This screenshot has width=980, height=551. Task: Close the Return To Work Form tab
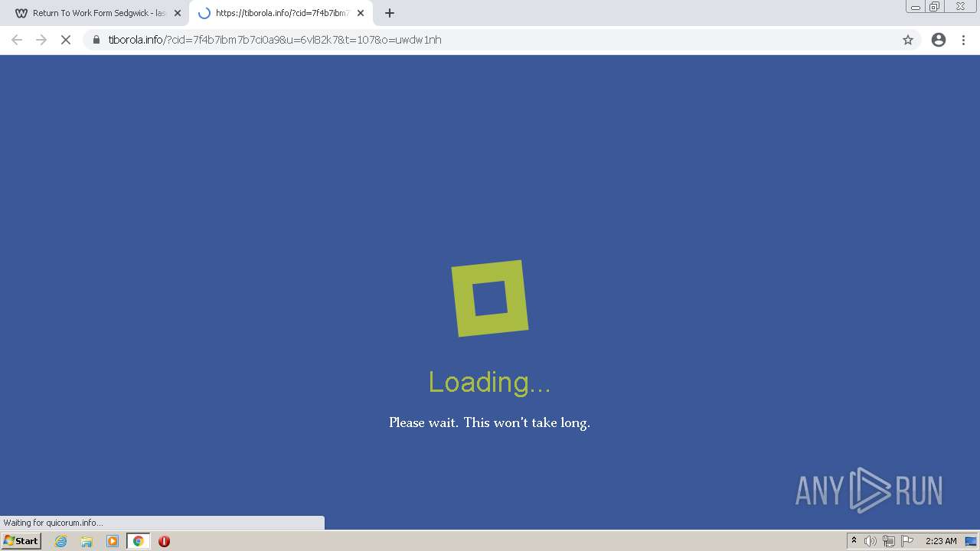click(x=178, y=13)
